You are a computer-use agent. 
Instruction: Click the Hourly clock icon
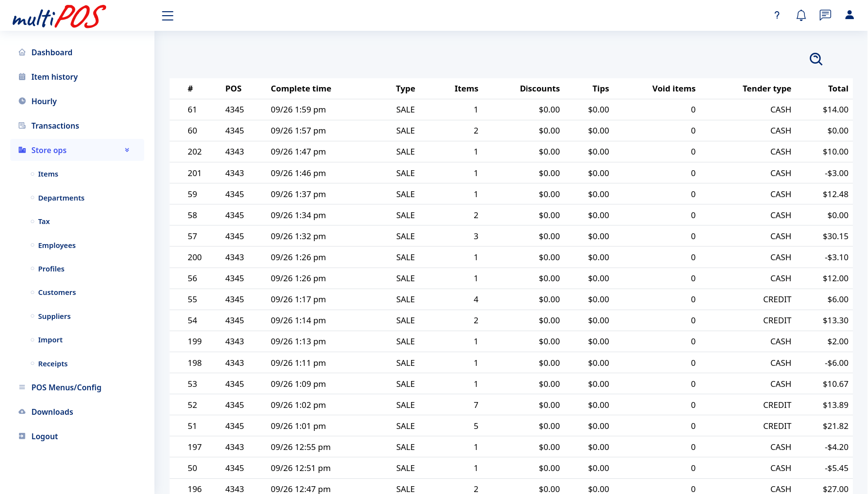22,101
